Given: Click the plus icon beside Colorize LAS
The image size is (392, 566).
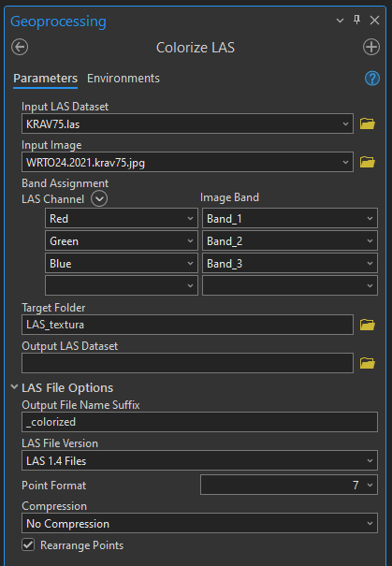Looking at the screenshot, I should (371, 48).
